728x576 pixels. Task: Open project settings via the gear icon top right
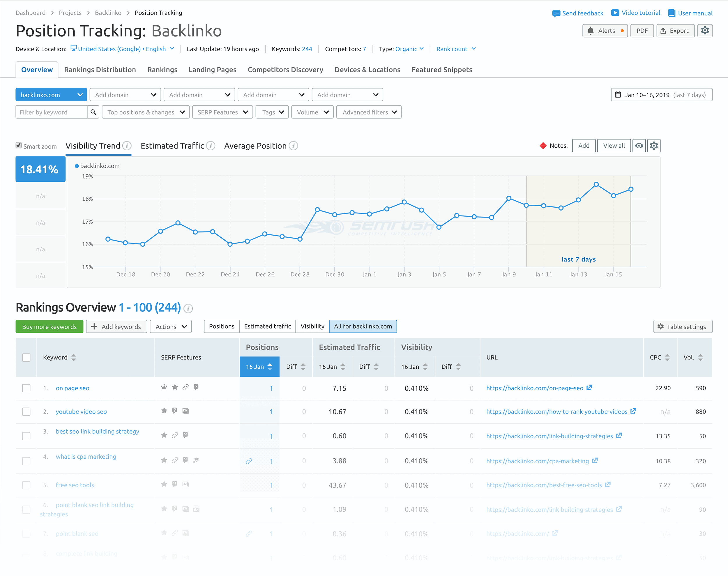click(705, 31)
